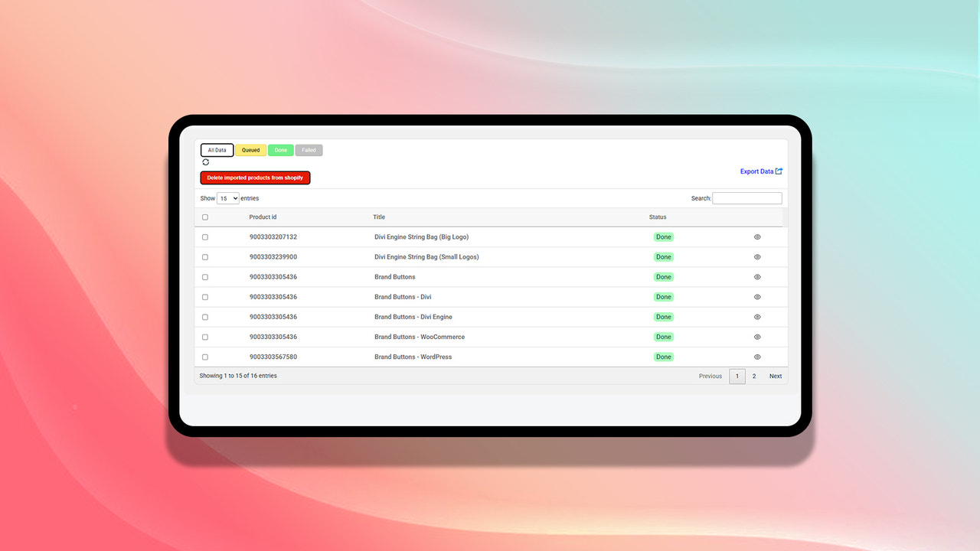980x551 pixels.
Task: Go to page 2 of the entries
Action: coord(754,377)
